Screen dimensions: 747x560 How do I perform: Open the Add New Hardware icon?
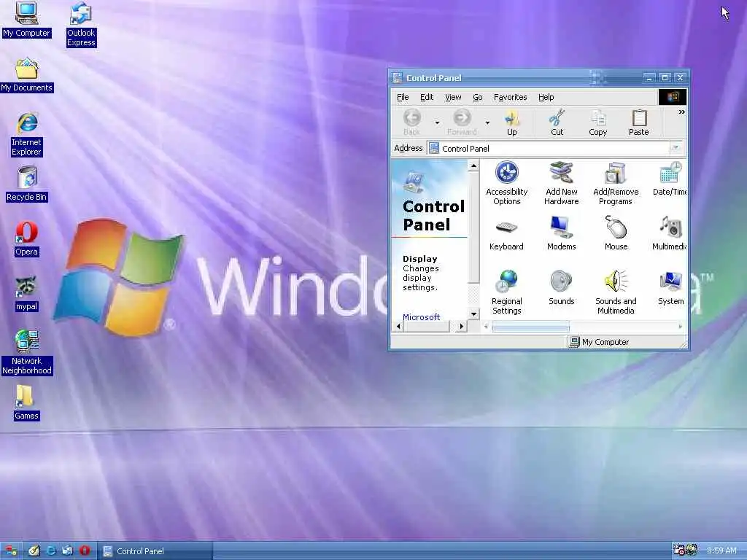click(x=561, y=183)
